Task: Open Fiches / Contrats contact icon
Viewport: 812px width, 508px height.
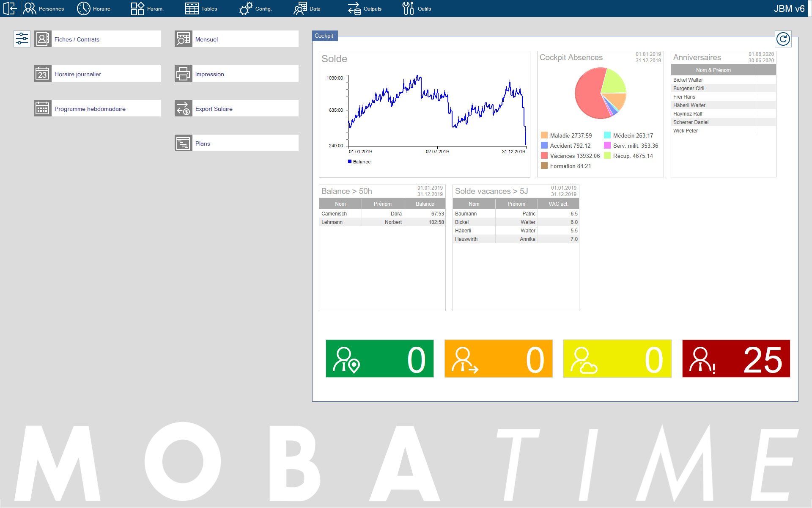Action: [x=42, y=39]
